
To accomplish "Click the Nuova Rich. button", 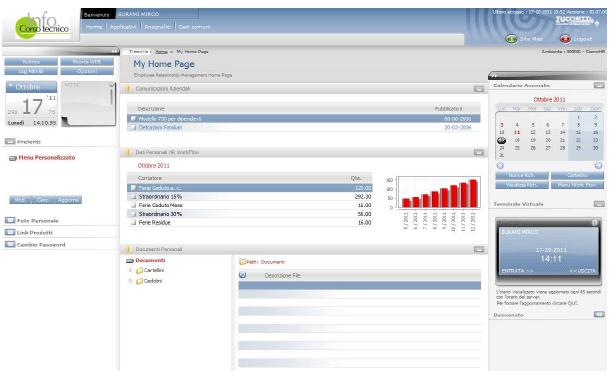I will (x=522, y=175).
